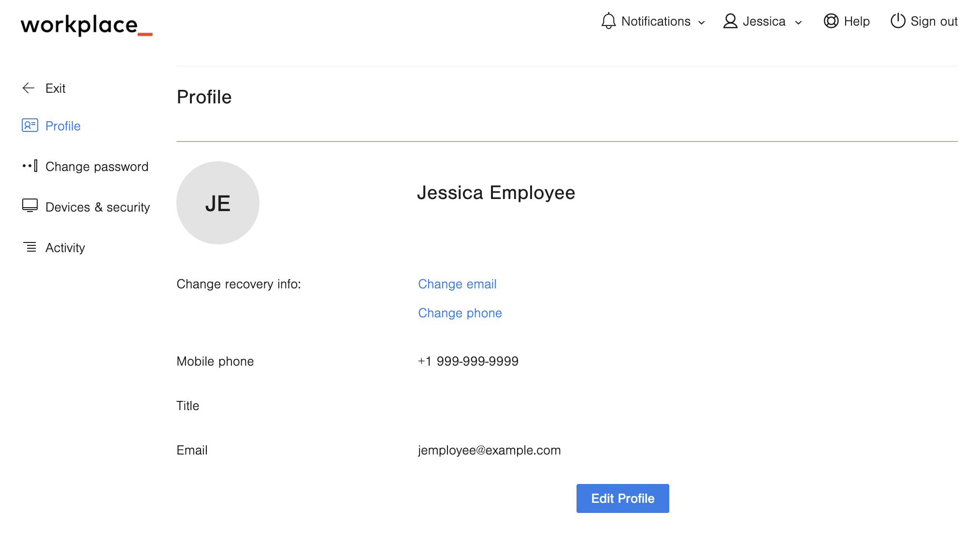
Task: Click the Exit back arrow icon
Action: pos(29,88)
